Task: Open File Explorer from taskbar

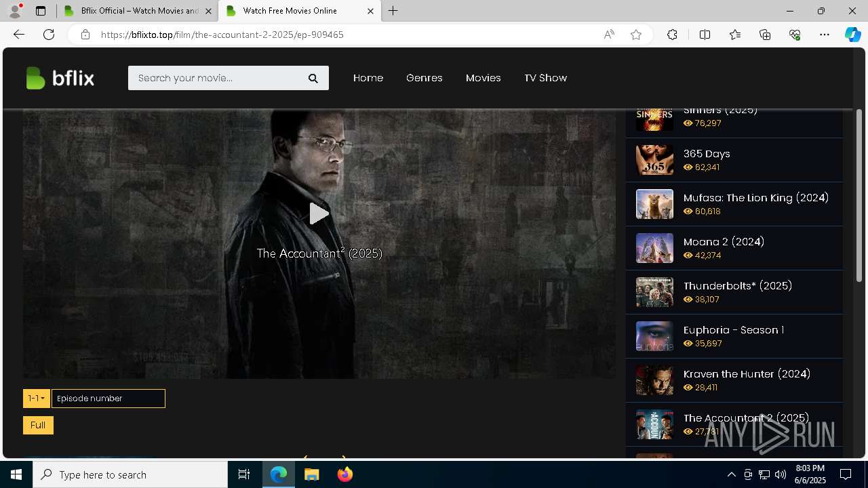Action: point(311,474)
